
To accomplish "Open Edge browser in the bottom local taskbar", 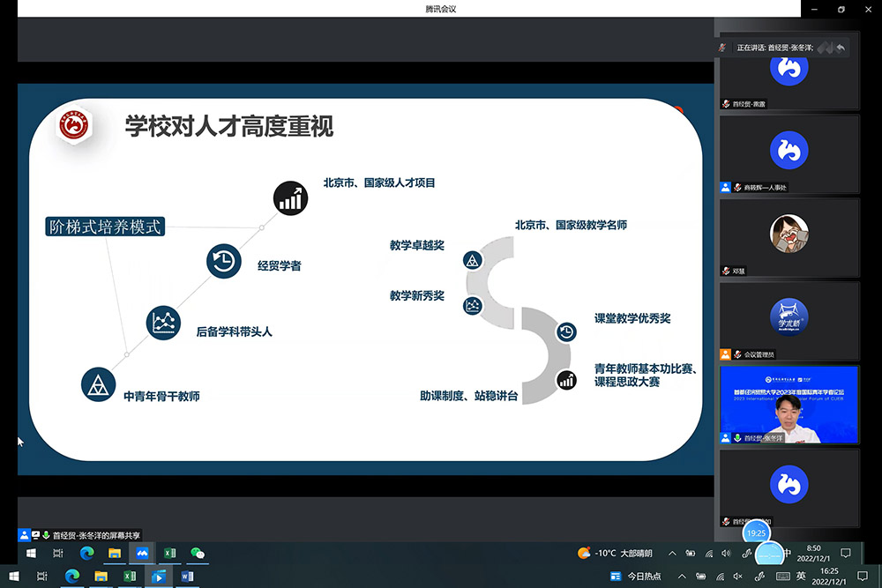I will (72, 577).
